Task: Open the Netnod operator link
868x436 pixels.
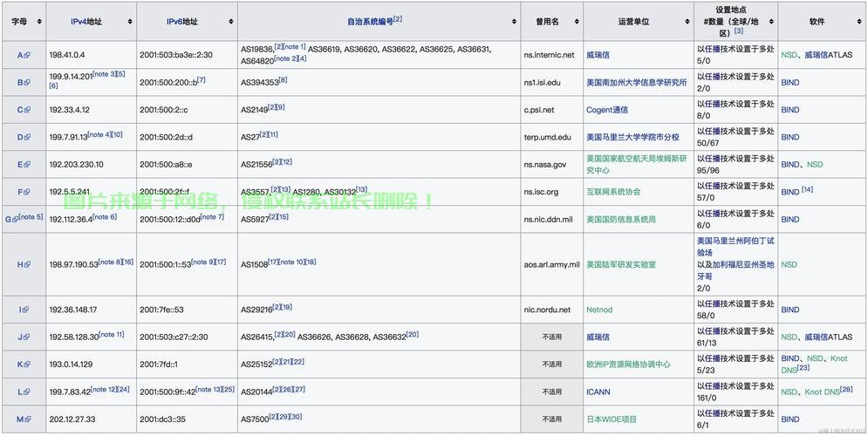Action: (599, 310)
